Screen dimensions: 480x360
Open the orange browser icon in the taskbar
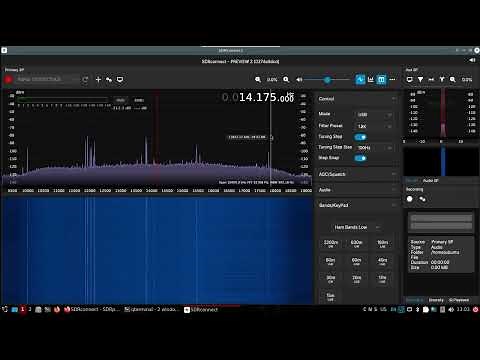(x=57, y=309)
